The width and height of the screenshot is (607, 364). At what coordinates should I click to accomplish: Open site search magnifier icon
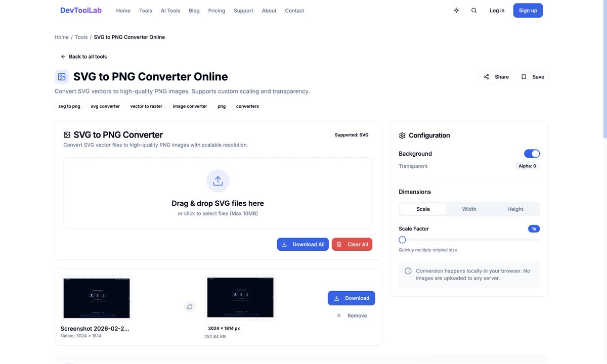tap(474, 10)
